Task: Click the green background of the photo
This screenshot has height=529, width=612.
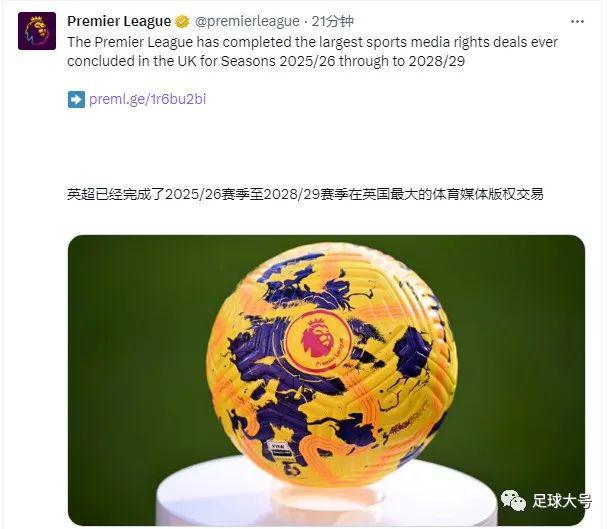Action: 129,351
